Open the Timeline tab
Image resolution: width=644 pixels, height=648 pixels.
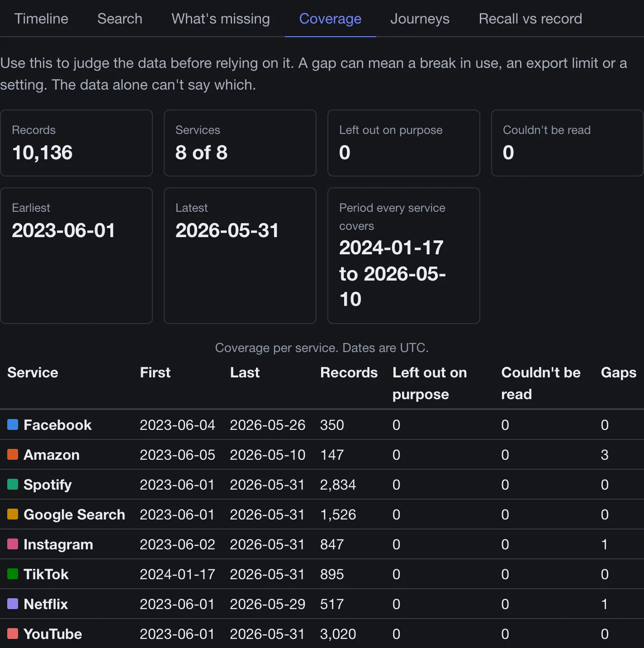41,19
